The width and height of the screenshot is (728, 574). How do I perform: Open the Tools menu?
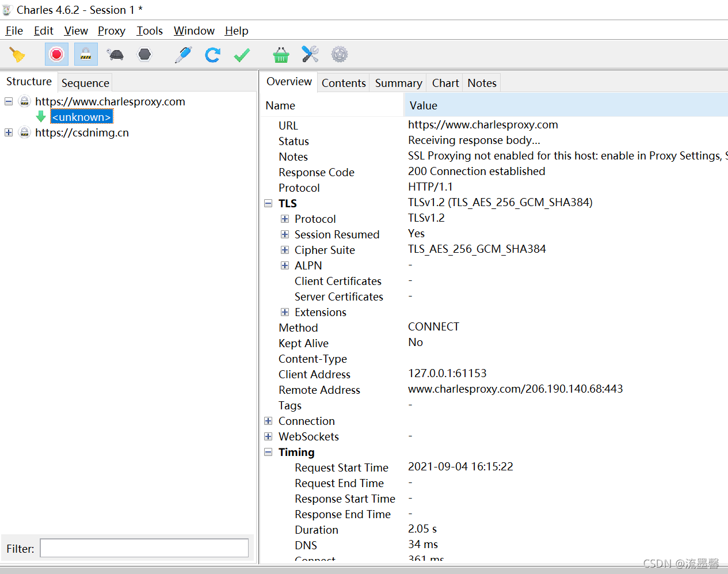[150, 31]
